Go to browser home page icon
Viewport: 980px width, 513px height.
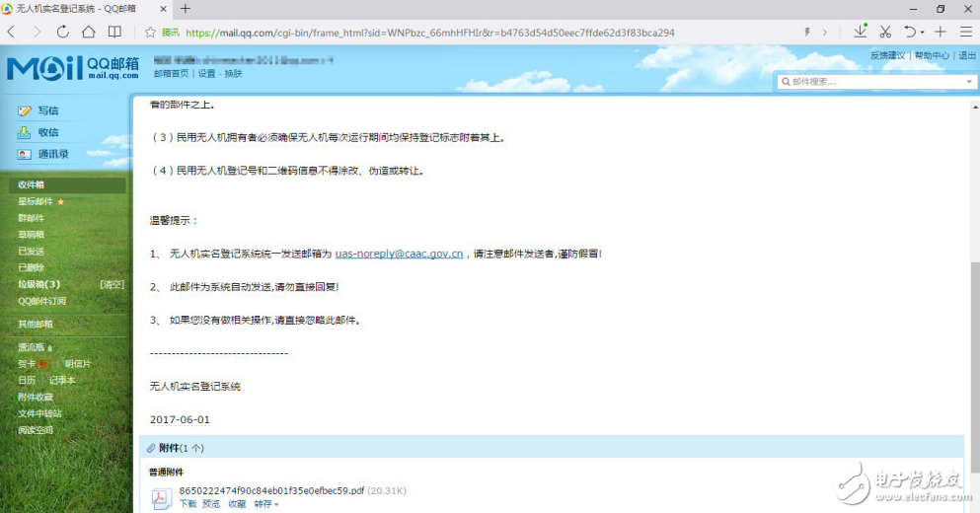tap(89, 32)
